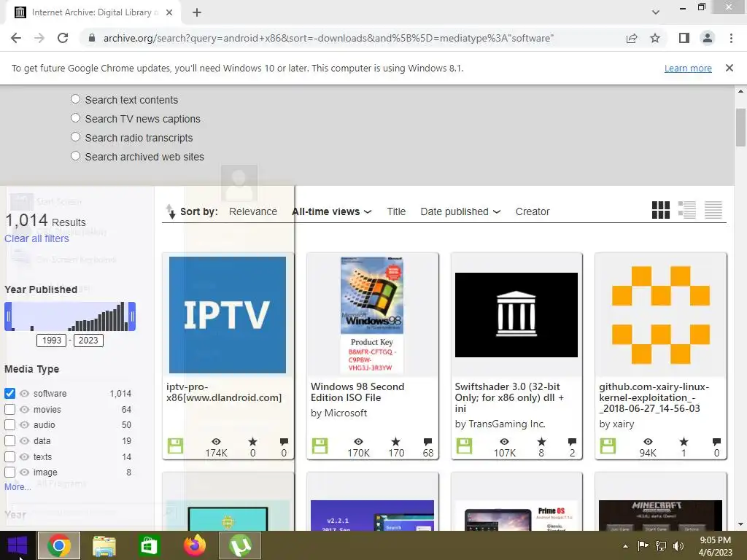The image size is (747, 560).
Task: Check the audio media type checkbox
Action: point(9,425)
